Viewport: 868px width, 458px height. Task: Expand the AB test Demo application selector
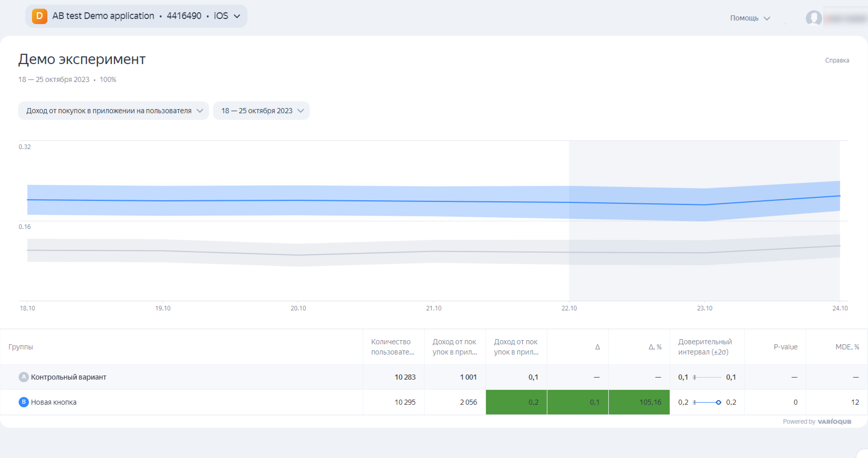point(136,16)
